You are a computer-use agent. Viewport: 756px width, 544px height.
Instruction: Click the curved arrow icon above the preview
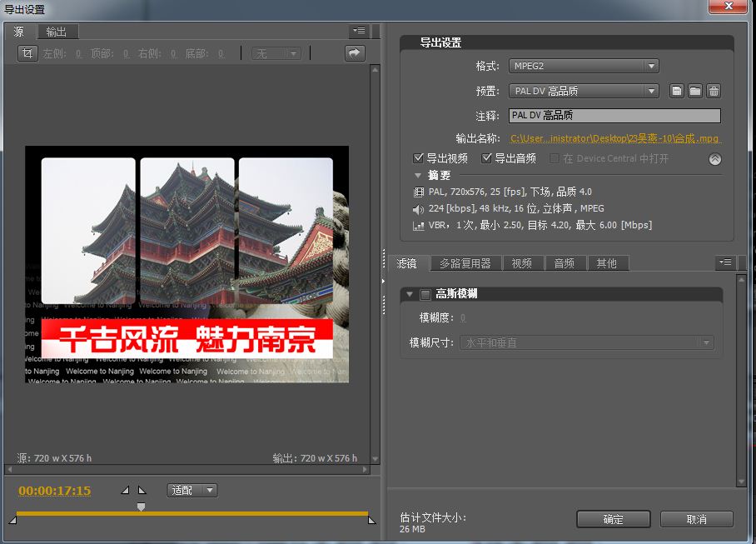point(356,53)
